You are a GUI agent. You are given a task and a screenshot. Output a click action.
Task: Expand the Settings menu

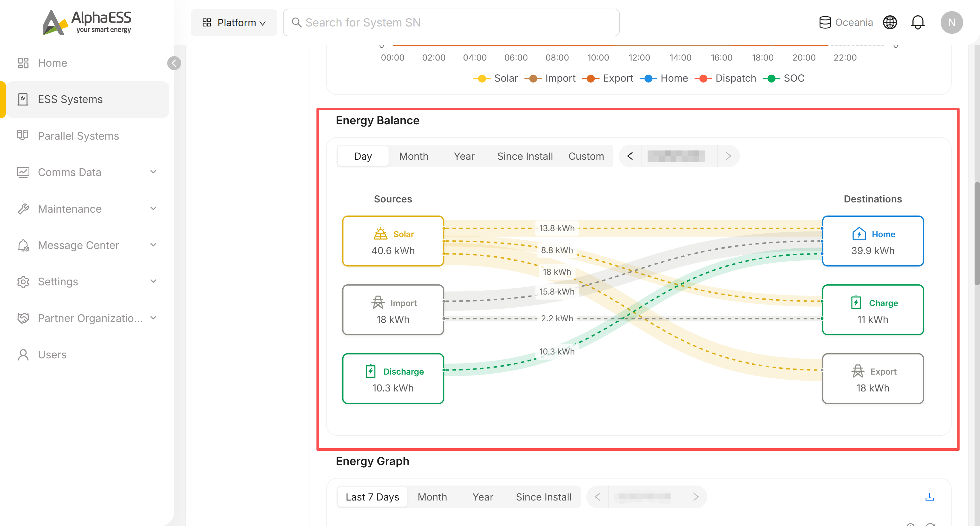87,281
